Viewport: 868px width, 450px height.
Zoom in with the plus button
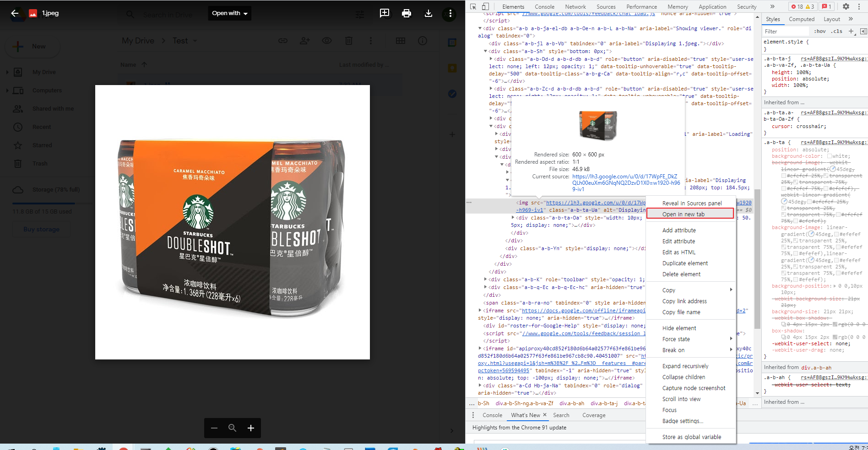pyautogui.click(x=251, y=428)
